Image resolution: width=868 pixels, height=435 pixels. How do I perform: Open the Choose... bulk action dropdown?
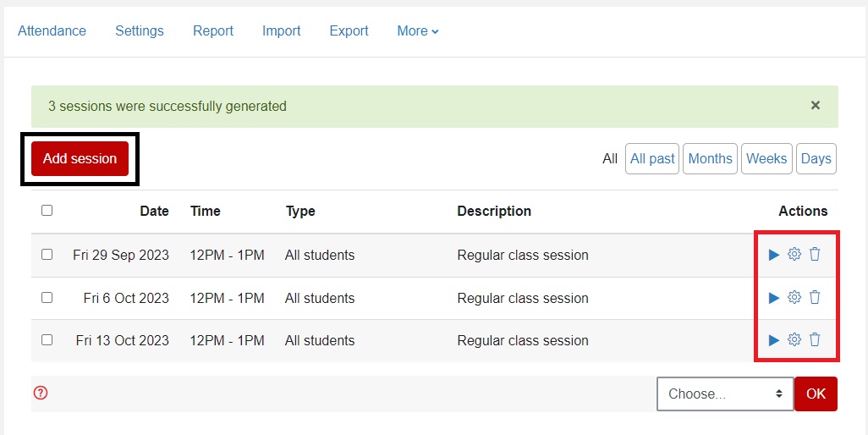tap(725, 394)
